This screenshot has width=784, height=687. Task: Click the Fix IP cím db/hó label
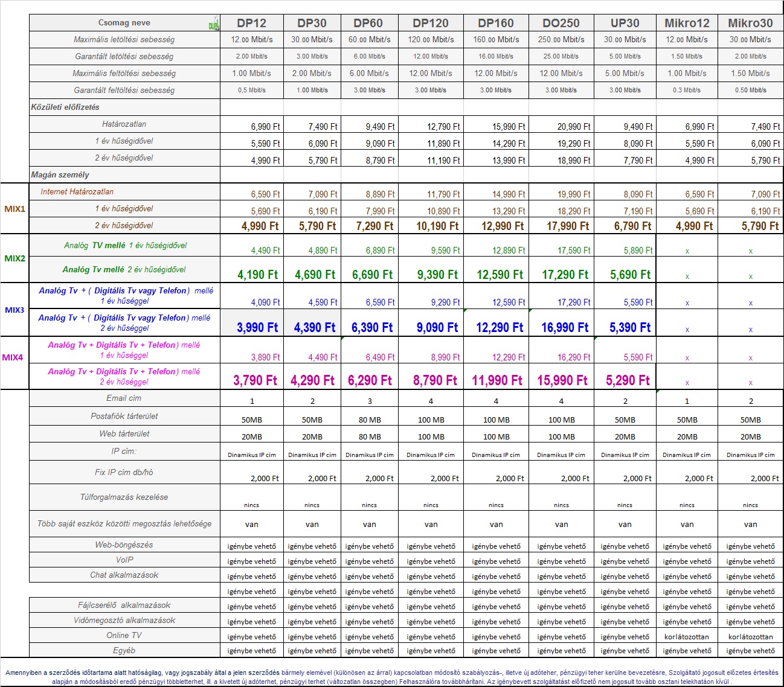[124, 472]
